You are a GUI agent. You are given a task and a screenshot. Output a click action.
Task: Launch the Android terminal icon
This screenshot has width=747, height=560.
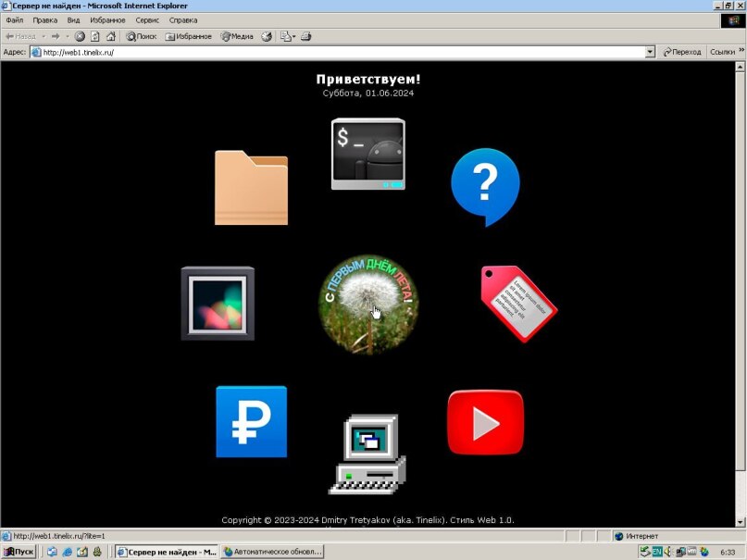pos(367,155)
